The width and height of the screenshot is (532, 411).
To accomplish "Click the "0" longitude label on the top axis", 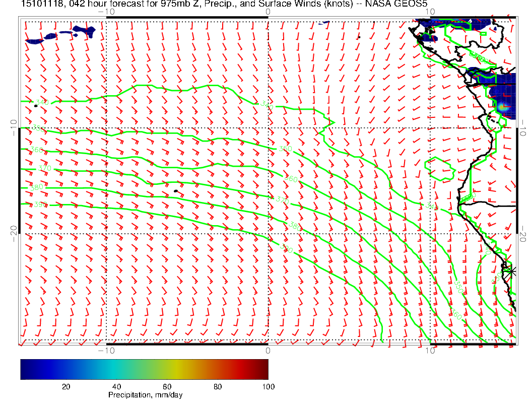I will click(268, 12).
